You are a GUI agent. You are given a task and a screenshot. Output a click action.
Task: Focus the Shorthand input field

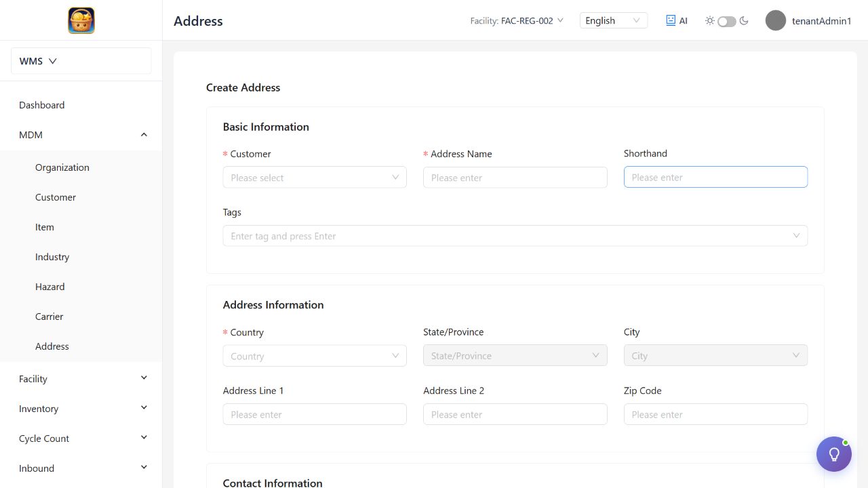click(716, 177)
